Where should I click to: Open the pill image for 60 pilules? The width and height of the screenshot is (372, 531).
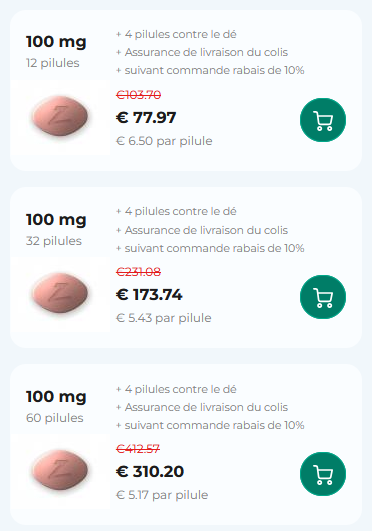(60, 471)
